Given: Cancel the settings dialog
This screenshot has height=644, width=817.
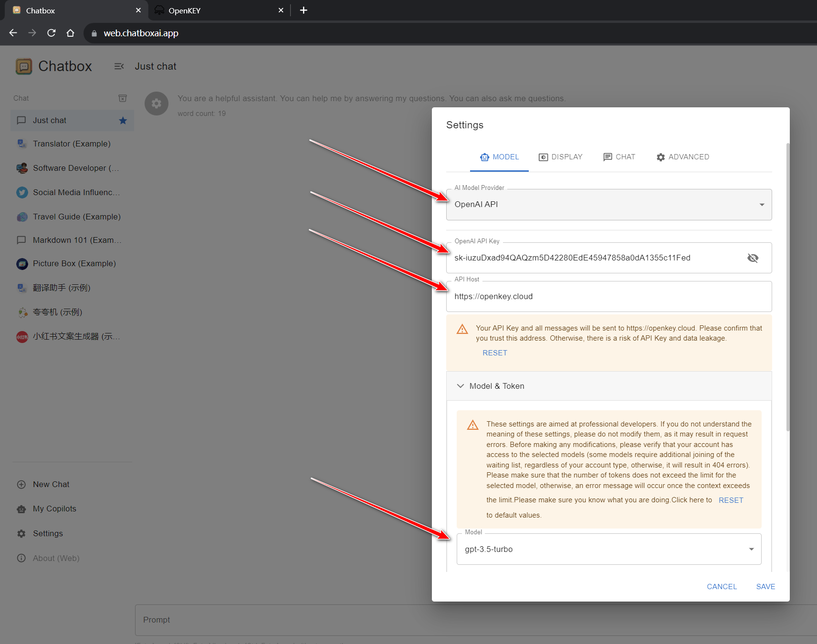Looking at the screenshot, I should (722, 587).
